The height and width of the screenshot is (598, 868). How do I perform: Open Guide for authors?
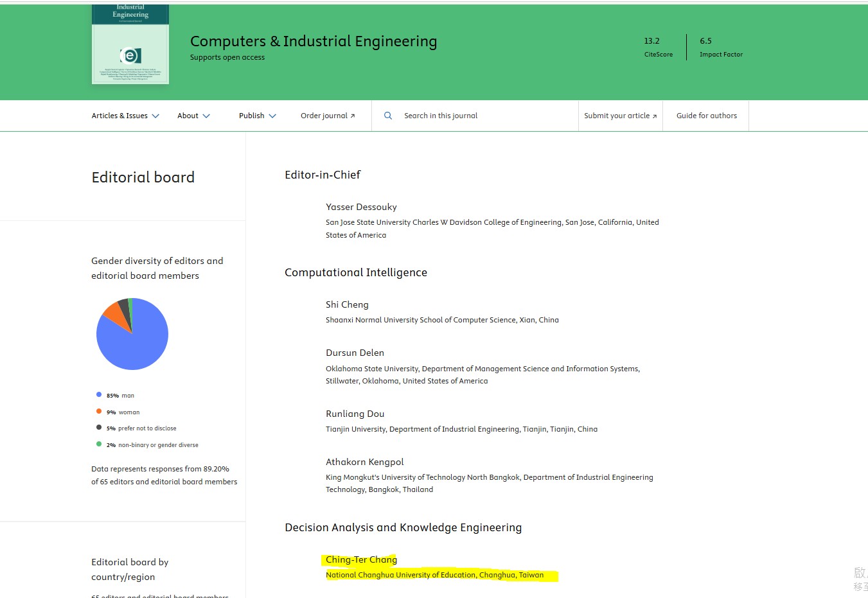tap(706, 116)
